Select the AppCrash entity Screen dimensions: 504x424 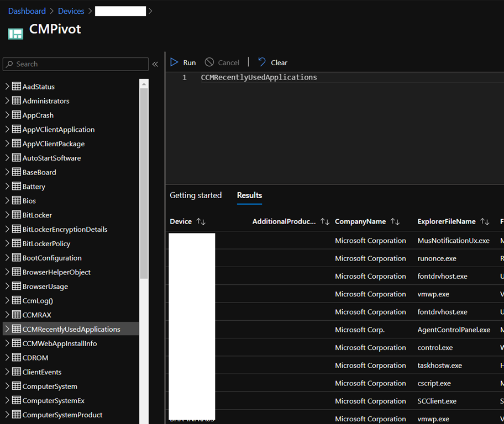tap(38, 115)
